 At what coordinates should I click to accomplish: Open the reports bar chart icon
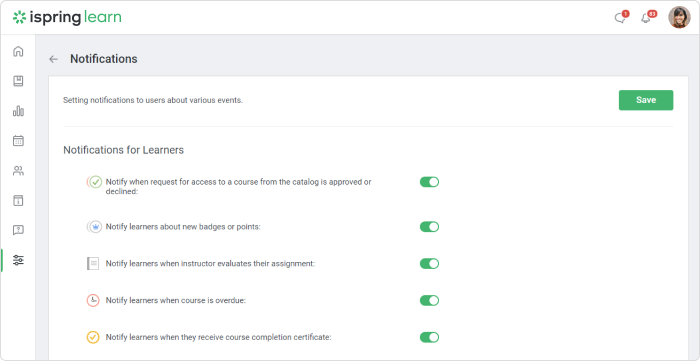(x=18, y=111)
